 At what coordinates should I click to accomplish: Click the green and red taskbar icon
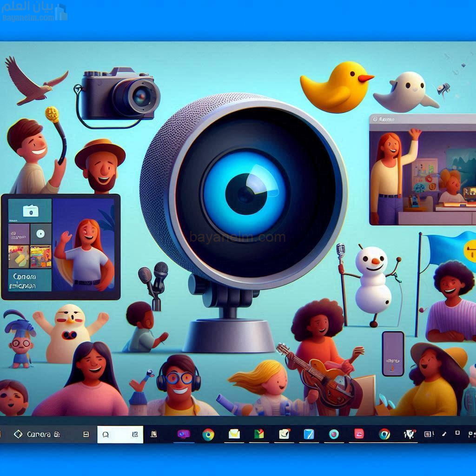click(259, 434)
